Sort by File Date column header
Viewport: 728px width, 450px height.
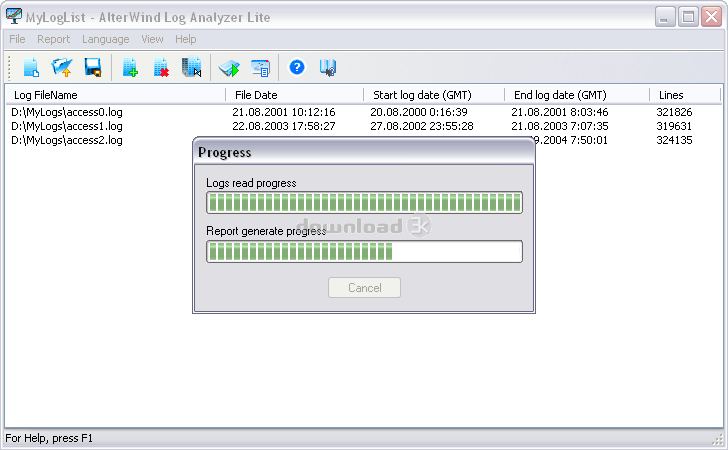294,95
